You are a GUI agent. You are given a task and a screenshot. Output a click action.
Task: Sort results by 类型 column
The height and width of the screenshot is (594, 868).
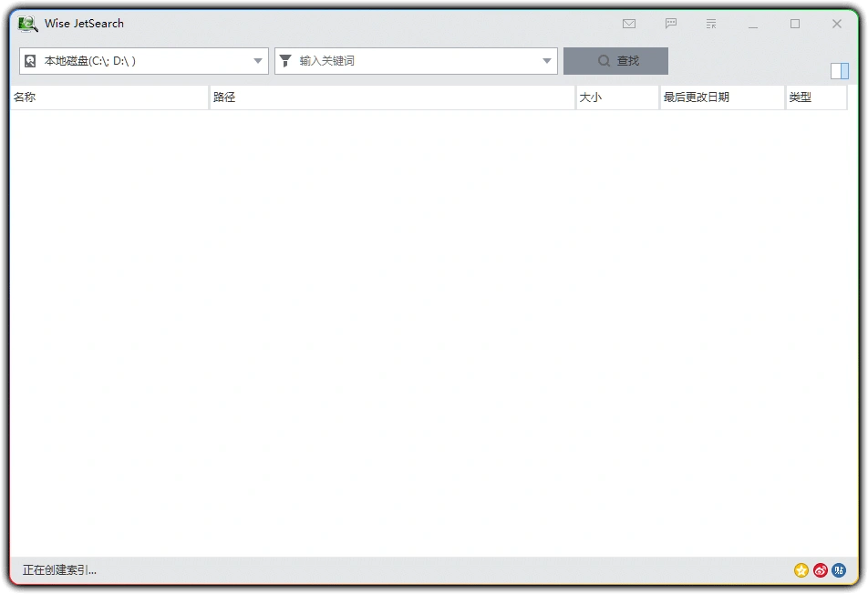click(x=817, y=97)
